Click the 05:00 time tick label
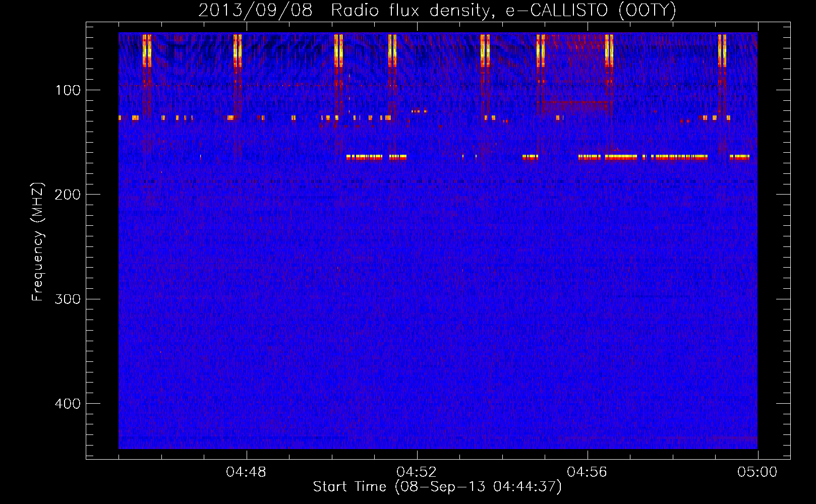 click(757, 472)
